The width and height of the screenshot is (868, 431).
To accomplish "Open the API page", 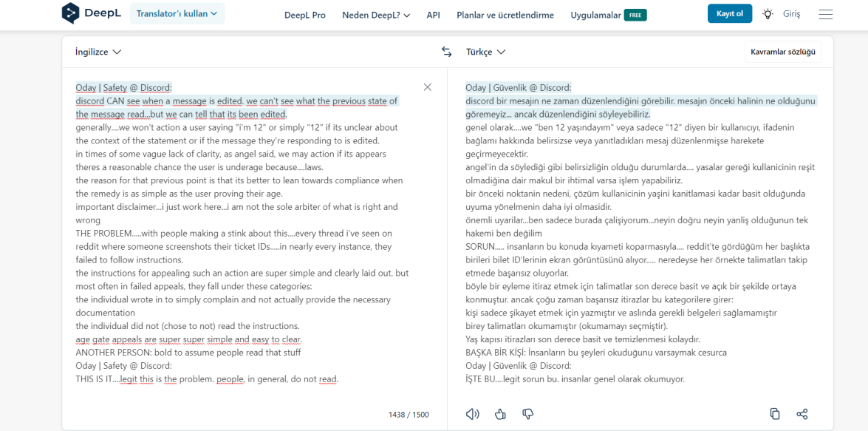I will (434, 15).
